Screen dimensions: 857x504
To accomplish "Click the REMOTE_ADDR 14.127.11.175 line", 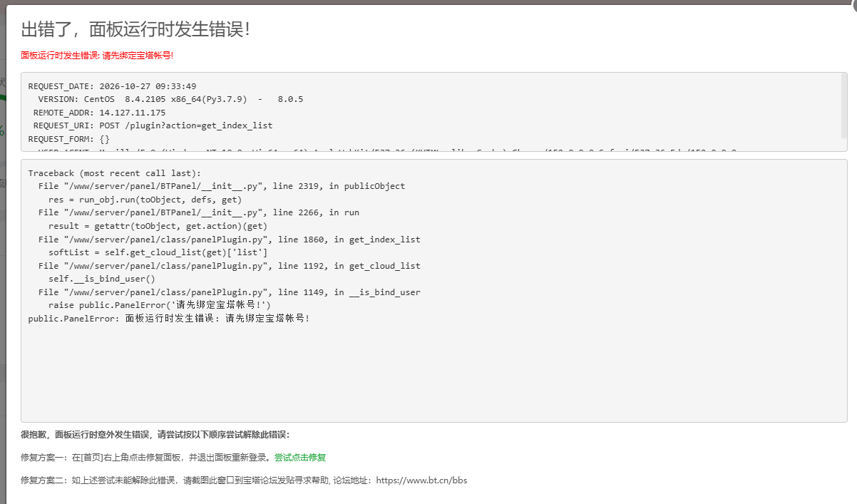I will click(99, 113).
